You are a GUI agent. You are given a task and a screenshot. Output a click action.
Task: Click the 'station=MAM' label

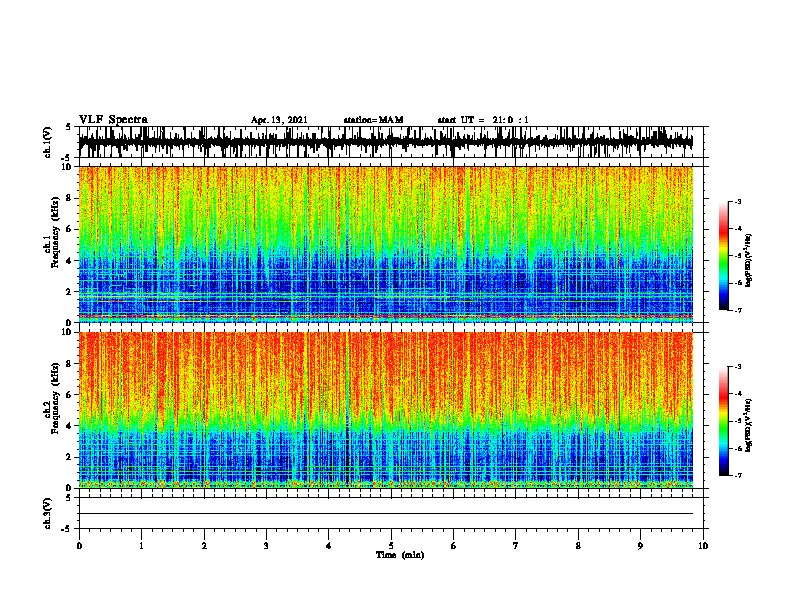pos(374,120)
